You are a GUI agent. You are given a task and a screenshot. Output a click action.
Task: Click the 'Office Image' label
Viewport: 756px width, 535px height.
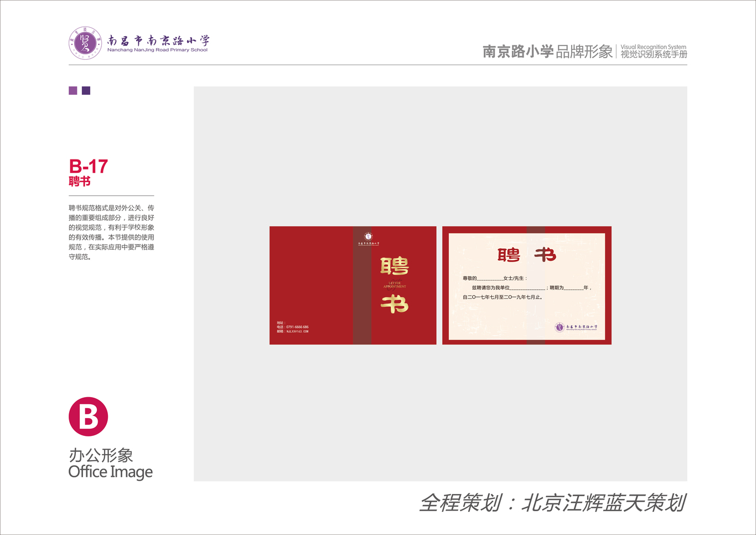point(110,472)
